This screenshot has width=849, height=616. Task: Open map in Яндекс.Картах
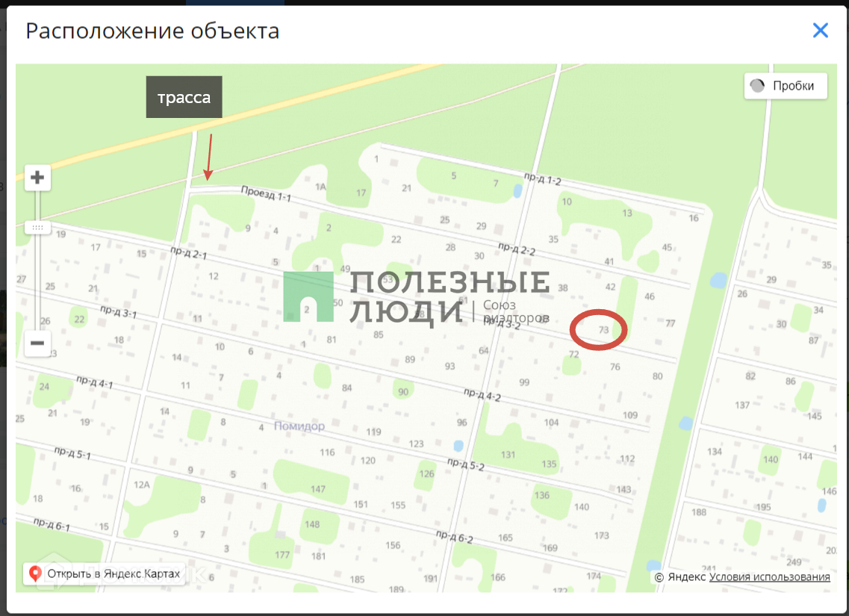105,573
